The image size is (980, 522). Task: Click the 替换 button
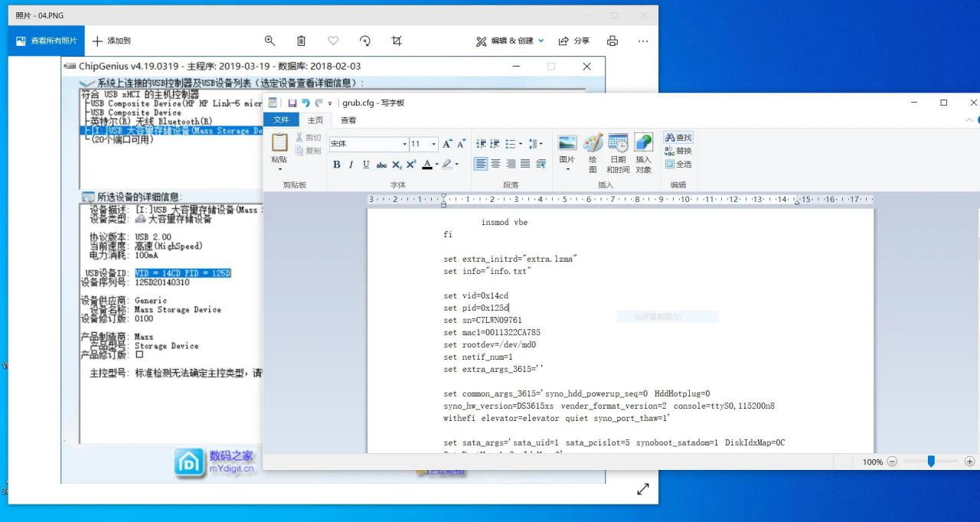tap(678, 151)
